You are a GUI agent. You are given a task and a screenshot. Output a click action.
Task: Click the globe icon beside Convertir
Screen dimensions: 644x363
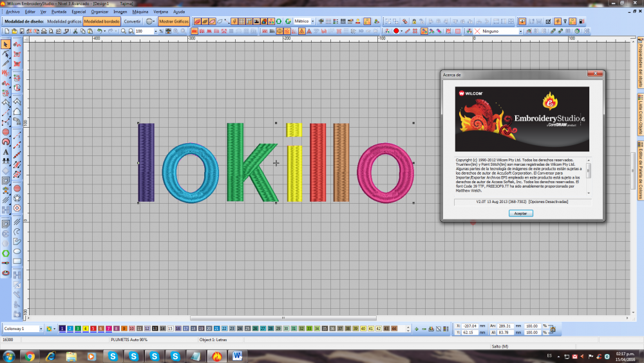[x=149, y=21]
